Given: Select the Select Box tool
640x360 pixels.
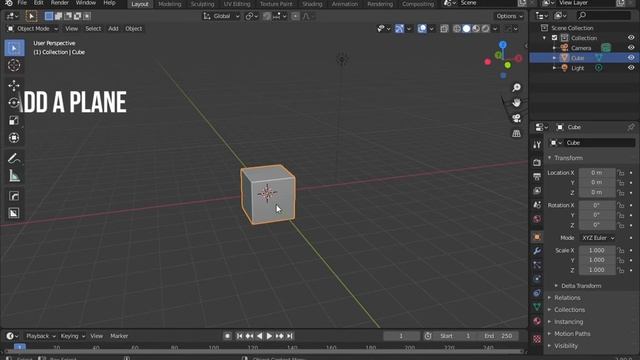Looking at the screenshot, I should pyautogui.click(x=14, y=48).
